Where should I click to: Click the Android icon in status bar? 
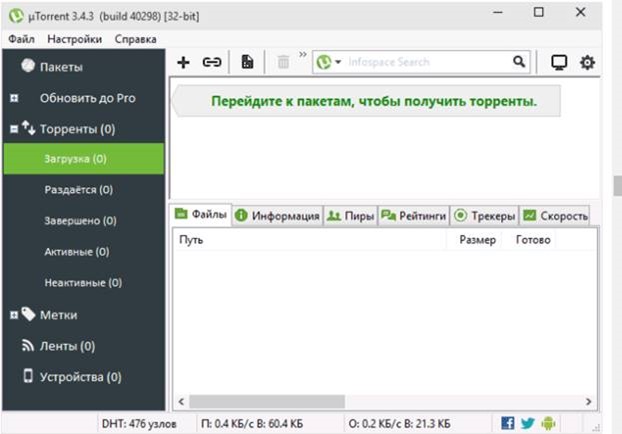(548, 423)
